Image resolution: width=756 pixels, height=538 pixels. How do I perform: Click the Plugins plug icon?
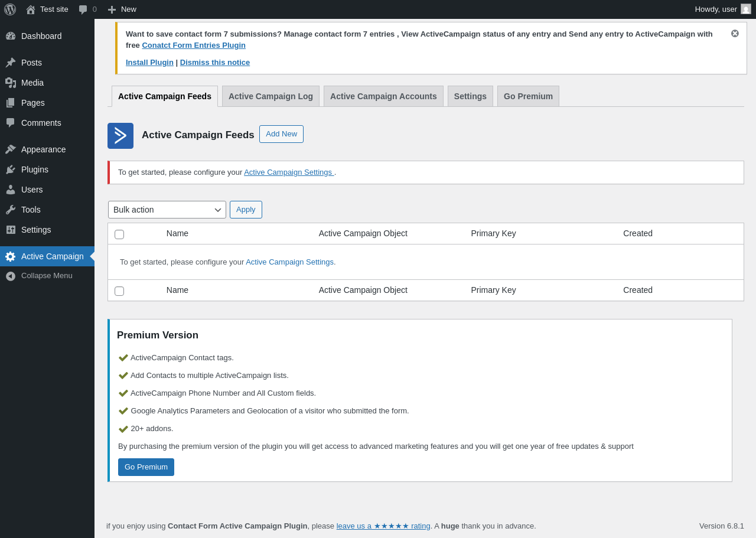(x=11, y=169)
